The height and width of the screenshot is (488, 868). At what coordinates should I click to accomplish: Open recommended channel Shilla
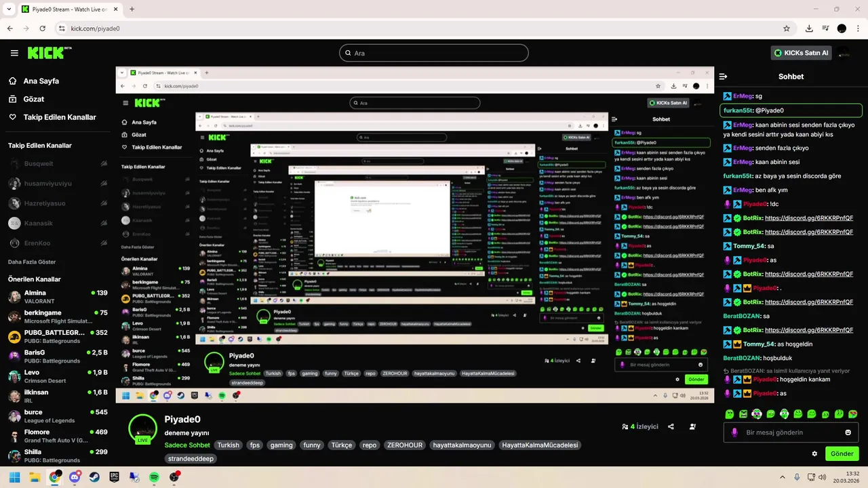pos(58,455)
